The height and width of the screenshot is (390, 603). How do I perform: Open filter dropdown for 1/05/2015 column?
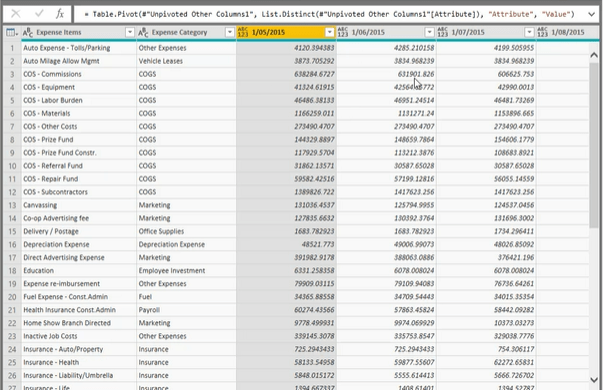(330, 32)
